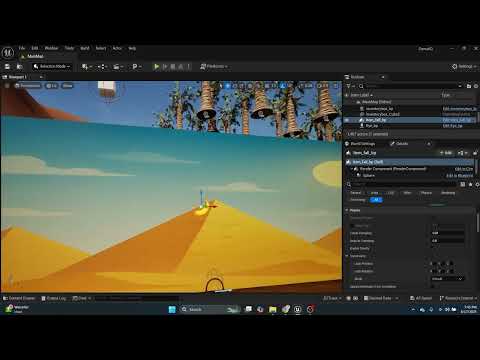
Task: Open the Select menu
Action: 101,48
